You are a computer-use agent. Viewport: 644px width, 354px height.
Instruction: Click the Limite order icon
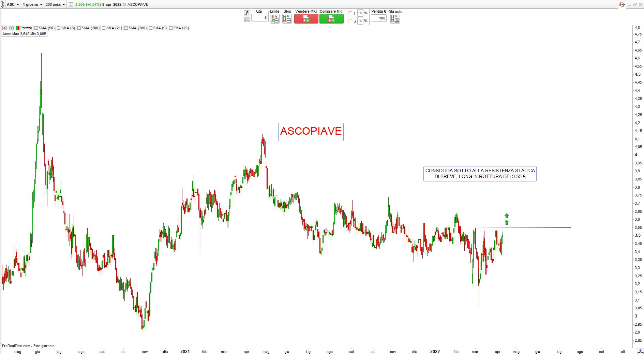tap(274, 19)
